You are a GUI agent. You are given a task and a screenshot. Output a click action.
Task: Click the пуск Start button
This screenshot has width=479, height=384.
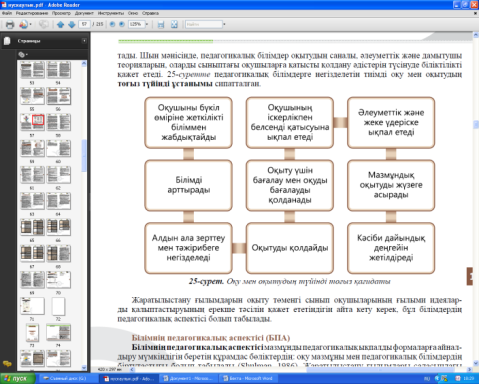point(18,379)
